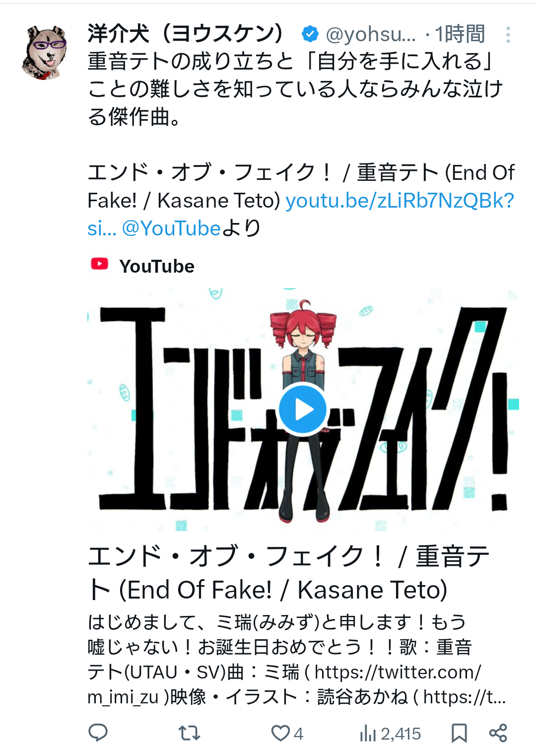This screenshot has width=536, height=756.
Task: Tap the YouTube source label
Action: pos(157,266)
